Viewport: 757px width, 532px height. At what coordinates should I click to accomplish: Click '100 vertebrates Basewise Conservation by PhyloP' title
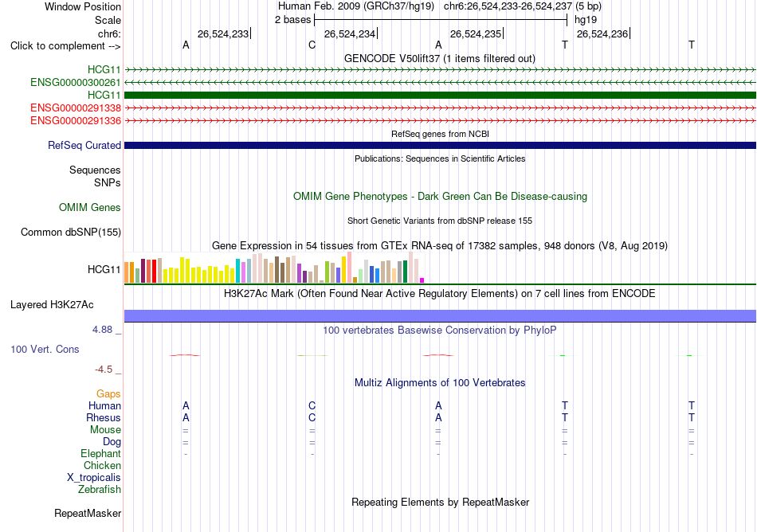(440, 330)
